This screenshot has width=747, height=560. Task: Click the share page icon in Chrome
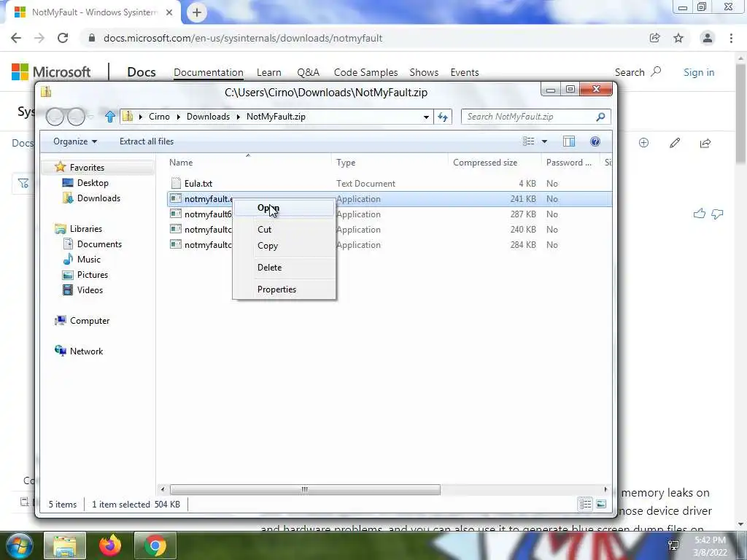[x=655, y=38]
